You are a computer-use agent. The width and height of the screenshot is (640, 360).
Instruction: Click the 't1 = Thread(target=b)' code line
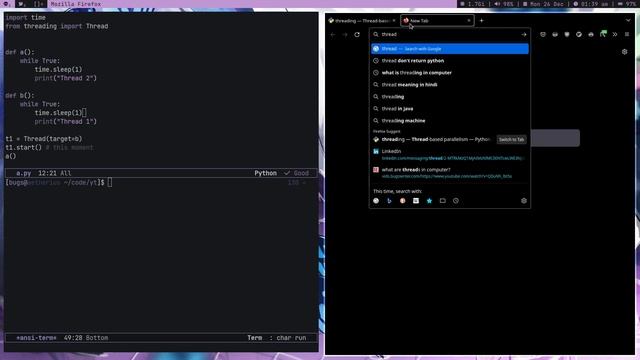point(44,139)
